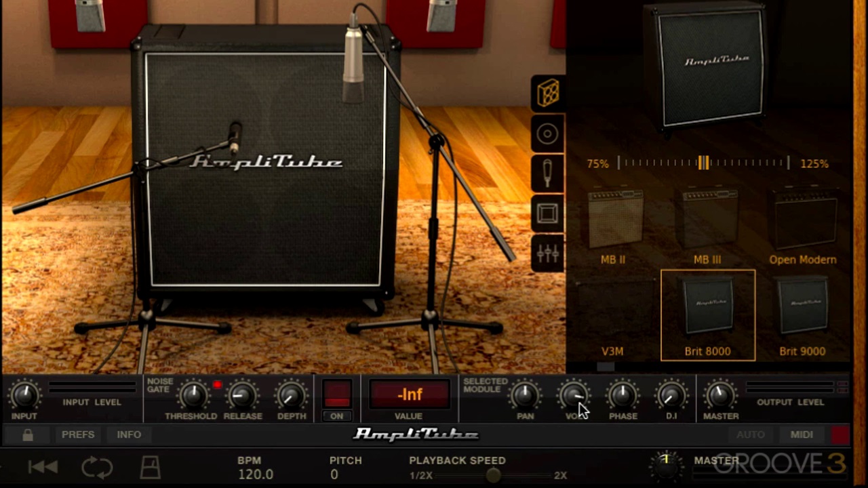Click the noise gate THRESHOLD knob
Screen dimensions: 868x488
tap(193, 396)
